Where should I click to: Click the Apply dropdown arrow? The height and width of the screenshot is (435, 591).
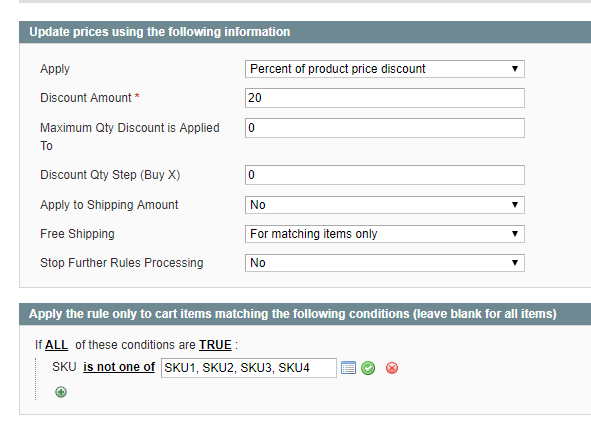point(515,69)
